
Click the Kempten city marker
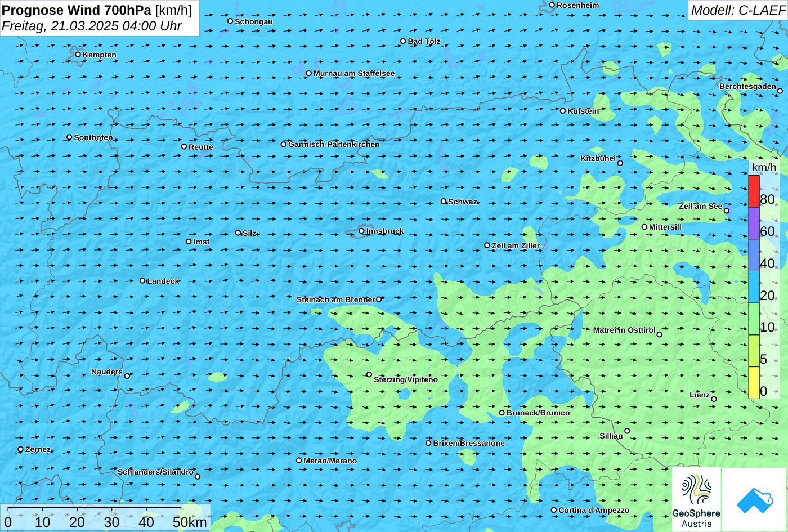point(78,55)
